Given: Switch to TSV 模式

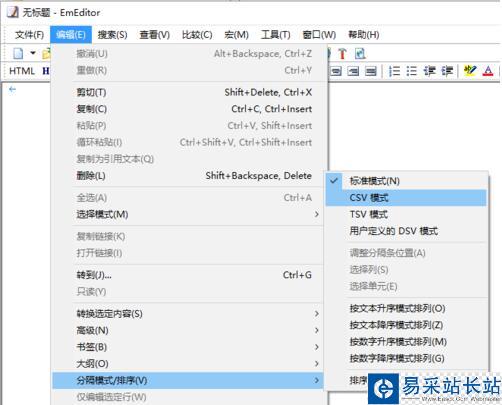Looking at the screenshot, I should coord(406,214).
